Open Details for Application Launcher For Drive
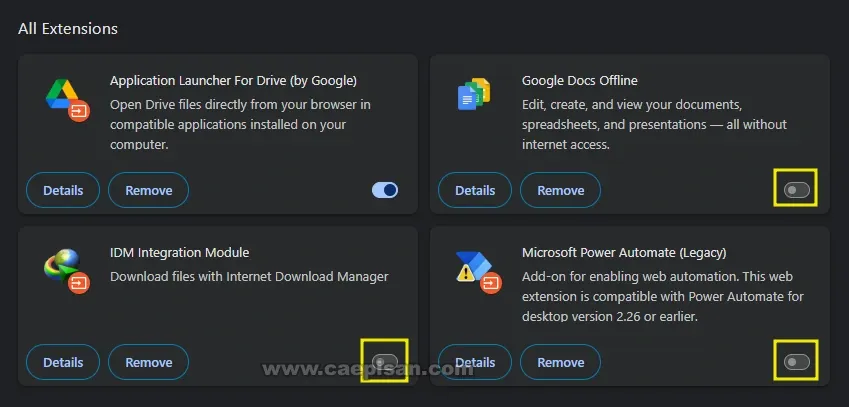 coord(63,191)
